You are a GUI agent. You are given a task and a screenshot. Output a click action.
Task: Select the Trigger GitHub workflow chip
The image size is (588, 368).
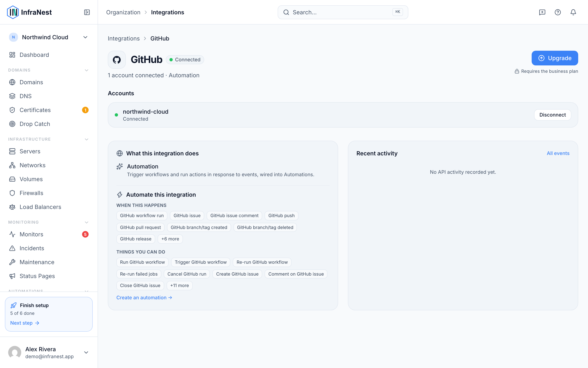click(x=201, y=262)
